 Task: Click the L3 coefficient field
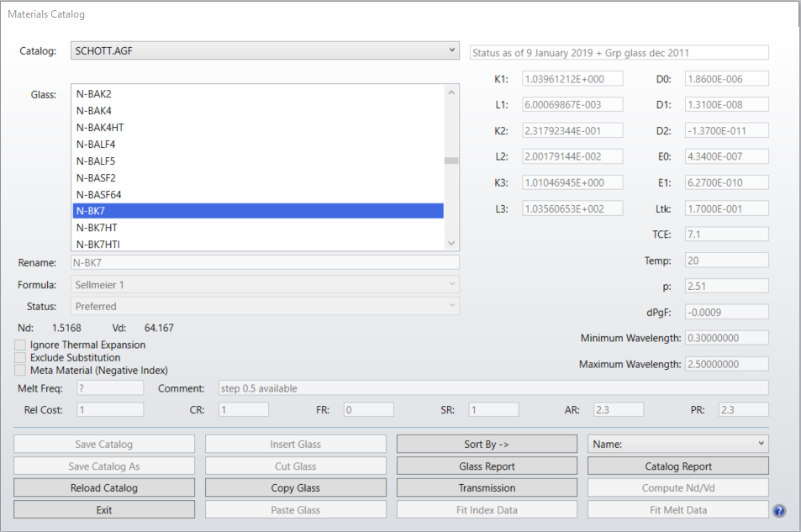[x=572, y=208]
